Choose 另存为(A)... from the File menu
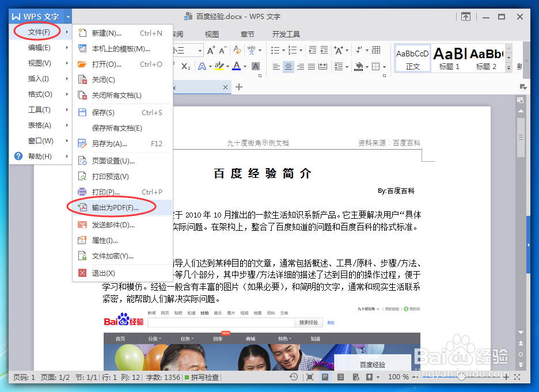The image size is (539, 392). pos(122,143)
